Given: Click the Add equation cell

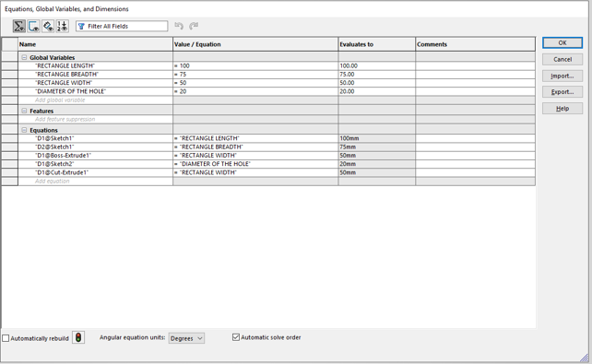Looking at the screenshot, I should [x=95, y=181].
